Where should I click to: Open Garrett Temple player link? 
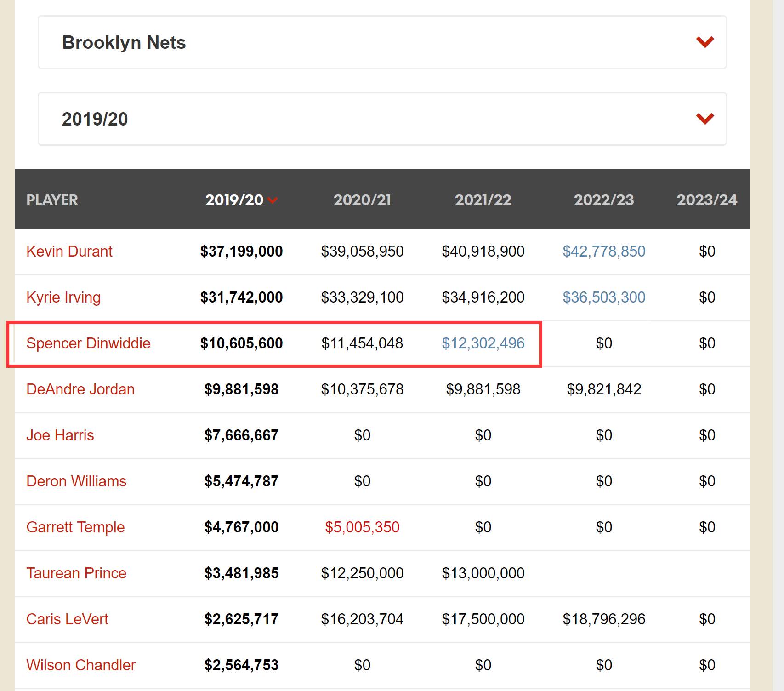(75, 527)
